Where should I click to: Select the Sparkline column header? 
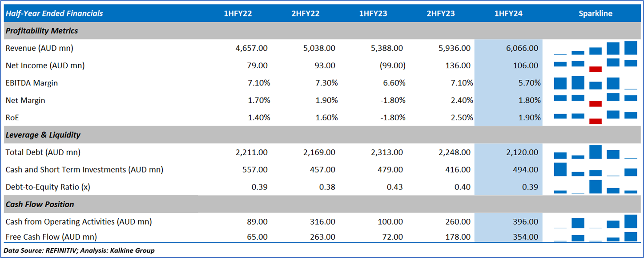(595, 13)
